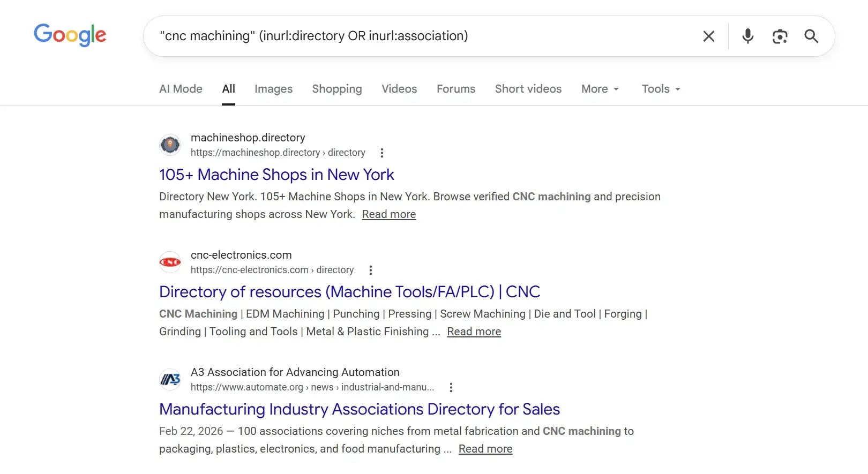Click the machineshop.directory site name
The image size is (868, 474).
click(x=248, y=138)
